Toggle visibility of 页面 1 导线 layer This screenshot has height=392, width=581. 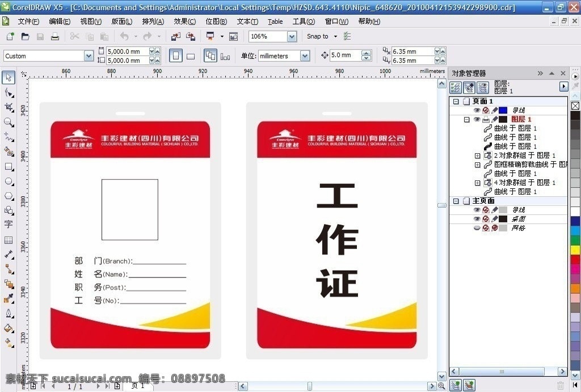click(477, 111)
